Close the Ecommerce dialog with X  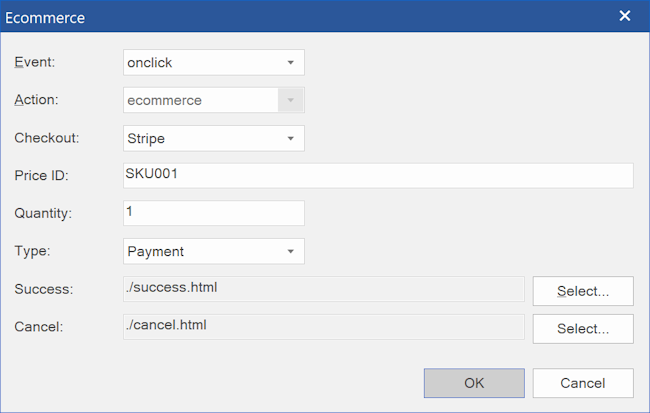(x=625, y=16)
